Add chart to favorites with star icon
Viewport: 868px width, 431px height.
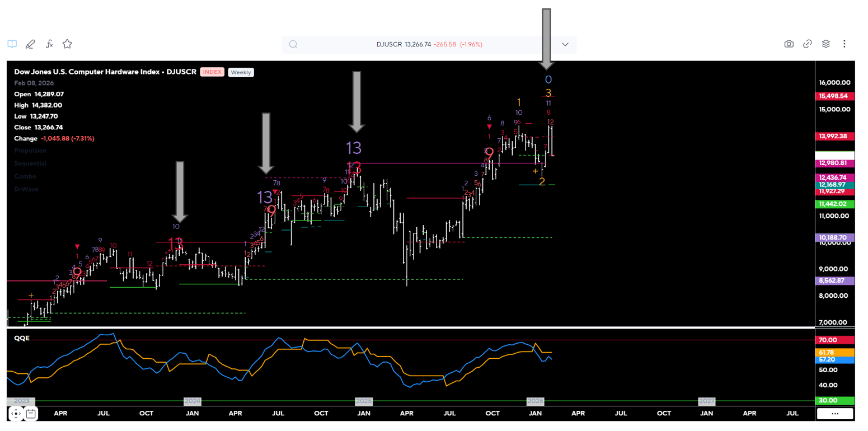click(67, 44)
